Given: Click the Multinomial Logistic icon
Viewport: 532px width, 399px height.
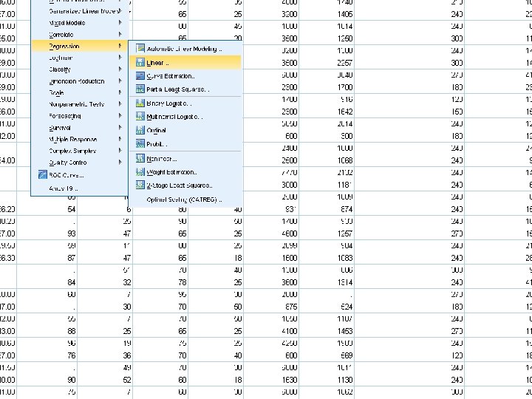Looking at the screenshot, I should (140, 117).
